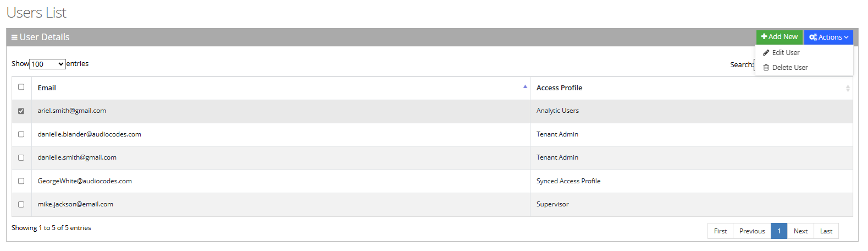Uncheck the ariel.smith@gmail.com row checkbox
Image resolution: width=868 pixels, height=251 pixels.
click(21, 111)
